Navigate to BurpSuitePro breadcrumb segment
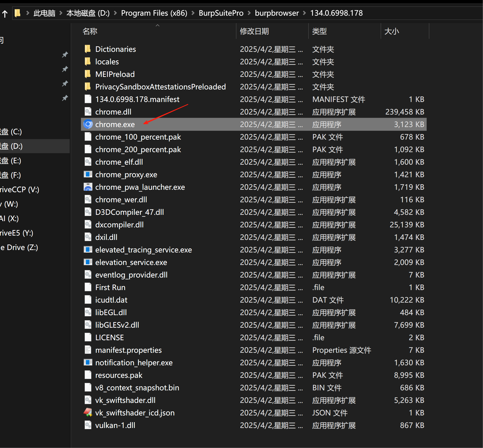Screen dimensions: 483x448 (x=221, y=13)
